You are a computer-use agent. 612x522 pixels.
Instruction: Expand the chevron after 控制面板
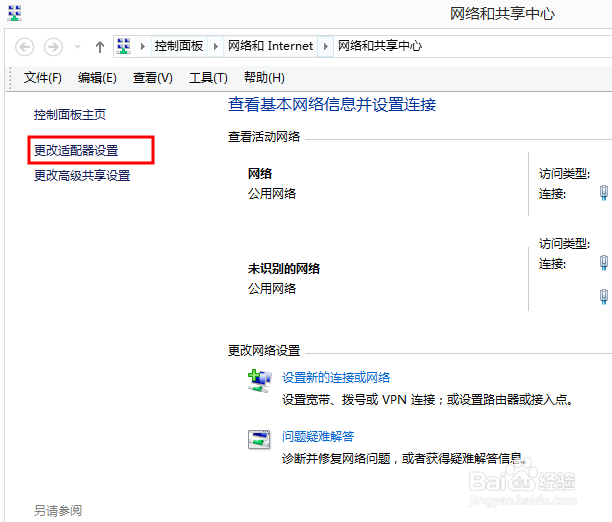[215, 46]
